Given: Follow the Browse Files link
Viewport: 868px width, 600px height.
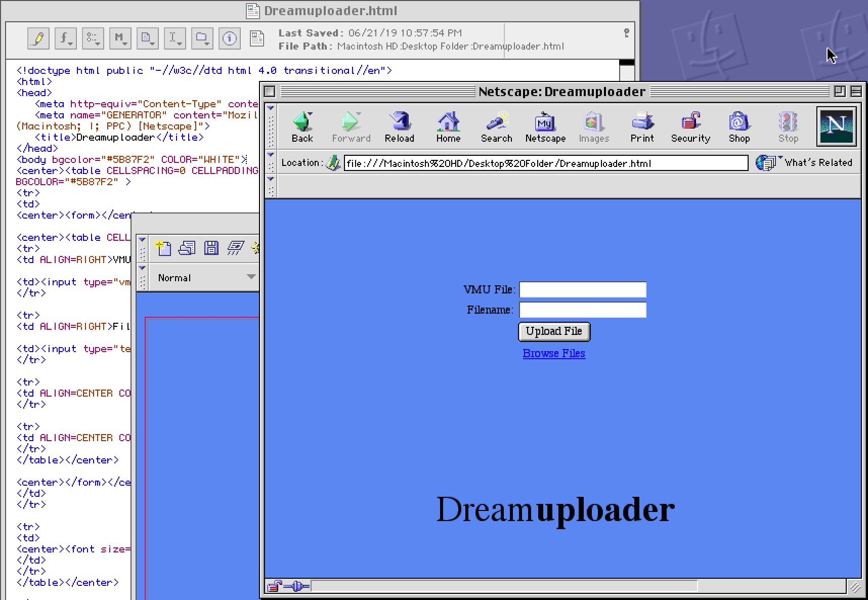Looking at the screenshot, I should click(553, 353).
